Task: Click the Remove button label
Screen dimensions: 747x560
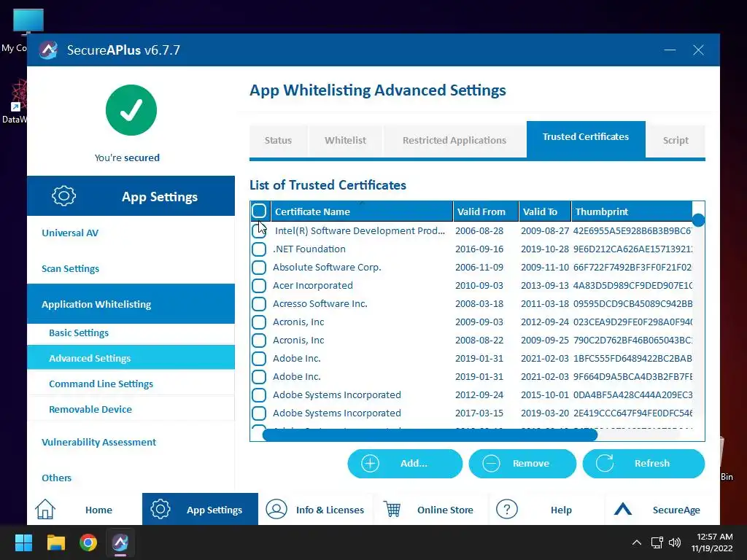Action: (x=531, y=463)
